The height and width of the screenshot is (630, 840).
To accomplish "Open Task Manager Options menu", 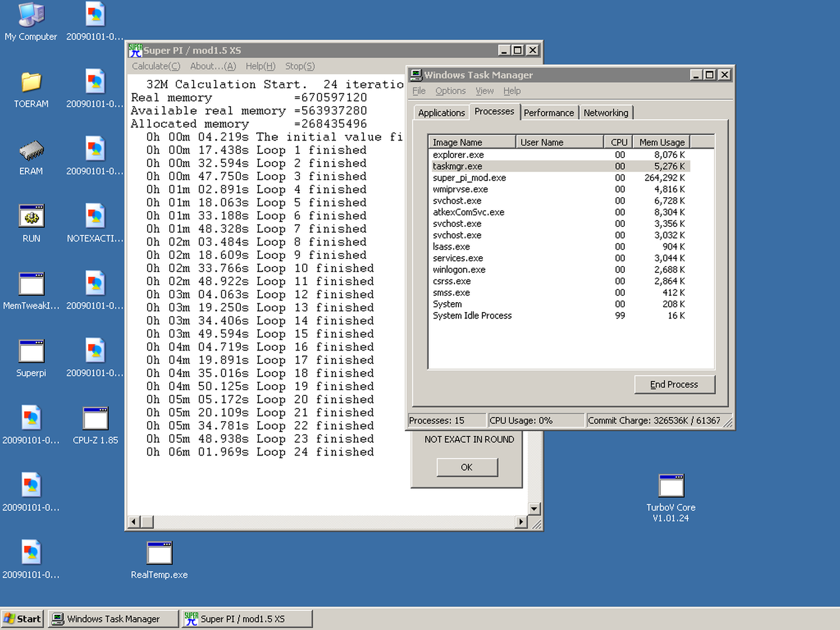I will 450,91.
